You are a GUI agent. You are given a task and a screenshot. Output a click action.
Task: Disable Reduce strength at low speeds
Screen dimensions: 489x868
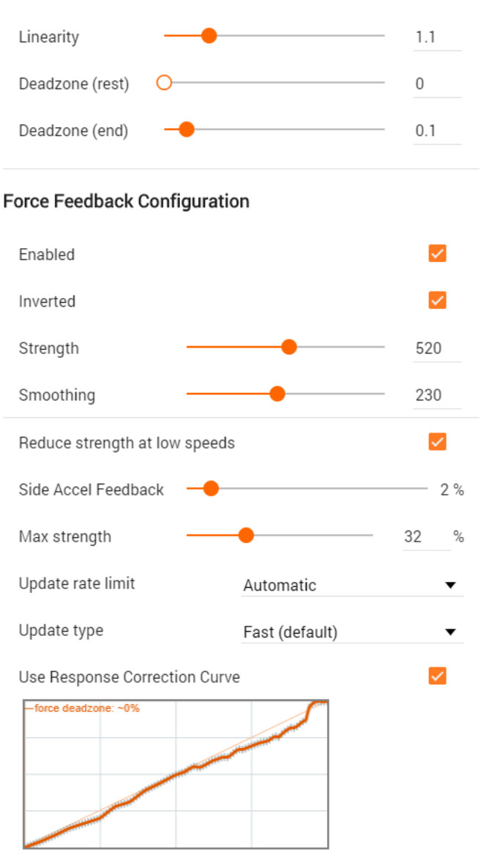tap(437, 442)
